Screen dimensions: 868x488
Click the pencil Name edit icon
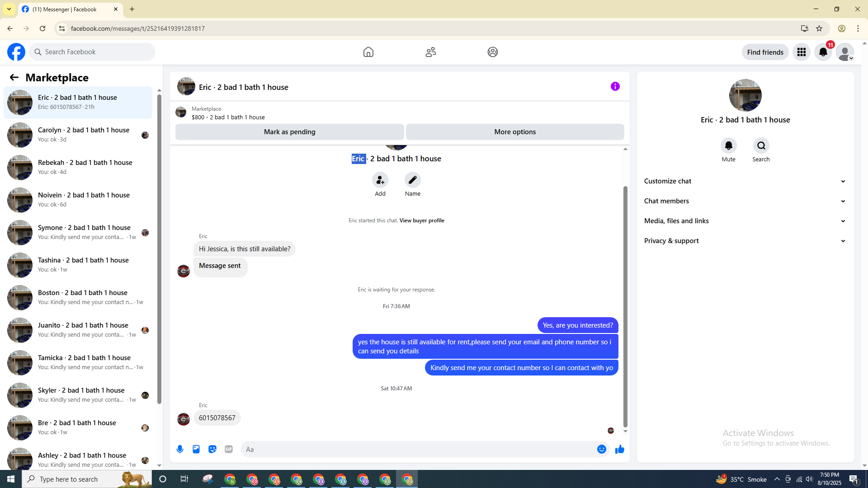tap(412, 180)
